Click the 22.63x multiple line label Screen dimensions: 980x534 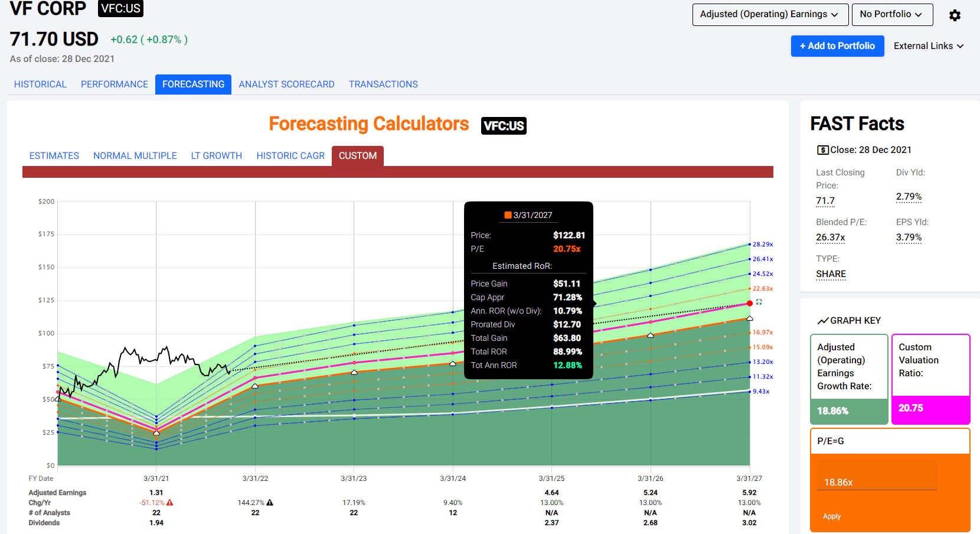tap(762, 288)
